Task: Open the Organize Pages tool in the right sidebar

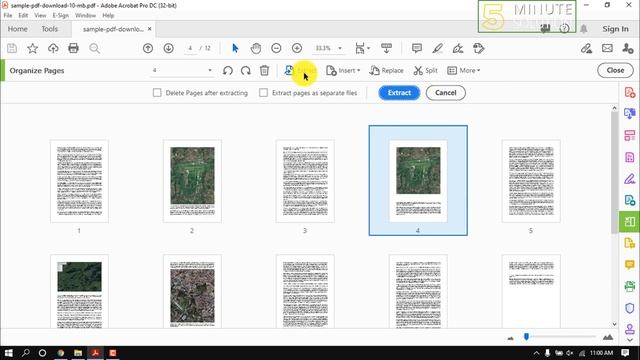Action: [x=629, y=222]
